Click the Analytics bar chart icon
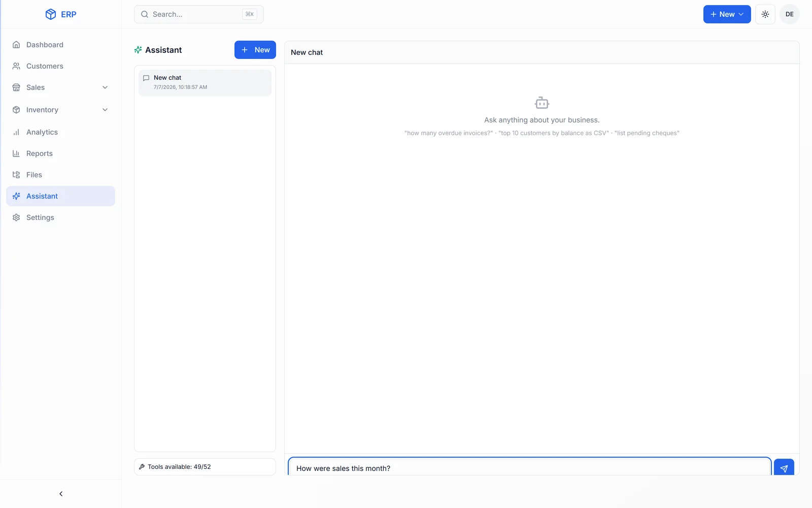 (16, 132)
